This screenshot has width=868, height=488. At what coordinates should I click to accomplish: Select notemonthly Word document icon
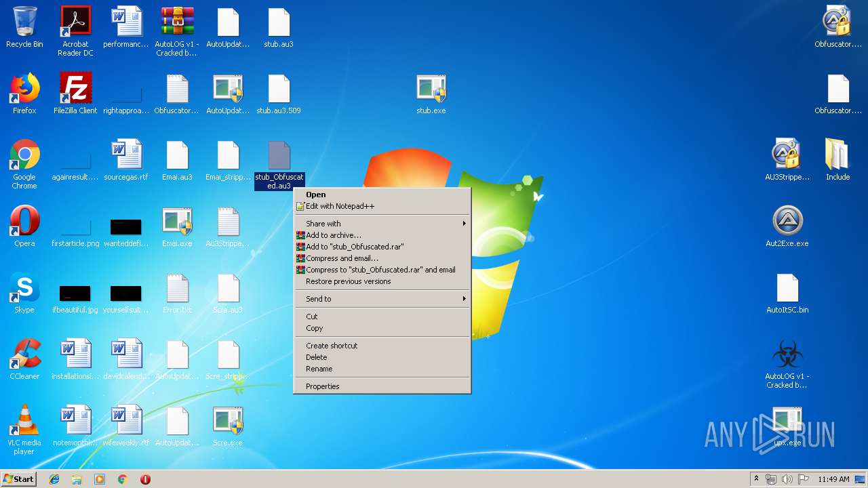pyautogui.click(x=75, y=426)
